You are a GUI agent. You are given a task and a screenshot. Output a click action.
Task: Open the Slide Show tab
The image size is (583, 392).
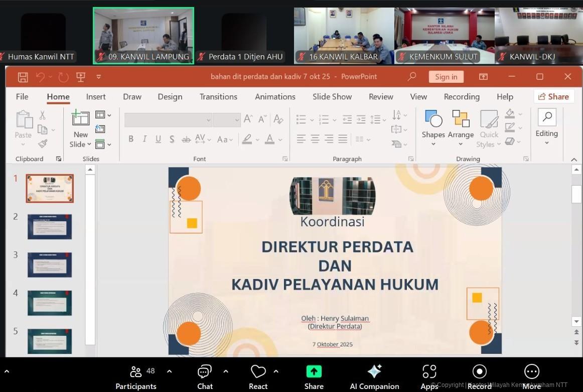tap(332, 97)
